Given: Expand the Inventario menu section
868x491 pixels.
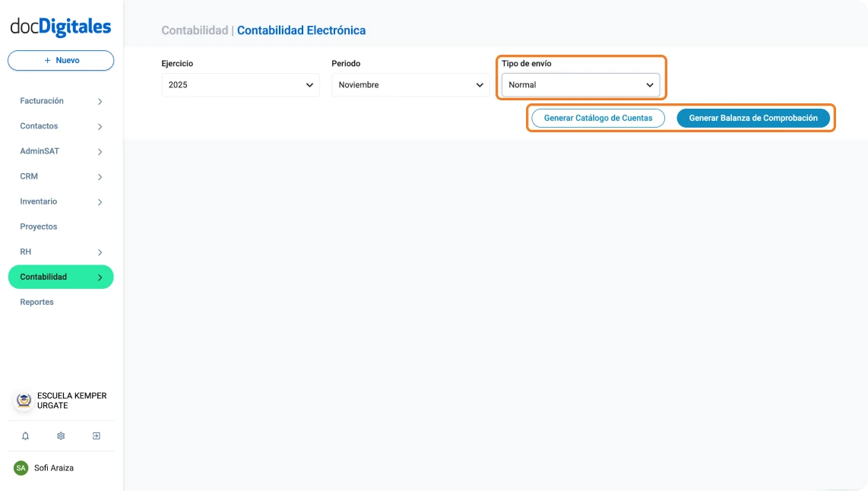Looking at the screenshot, I should pos(61,201).
